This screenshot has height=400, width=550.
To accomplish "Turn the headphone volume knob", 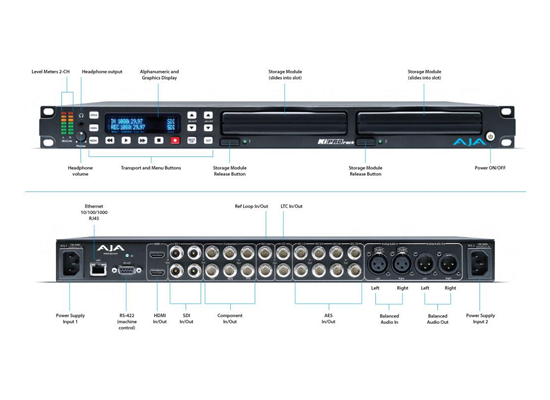I will tap(81, 136).
